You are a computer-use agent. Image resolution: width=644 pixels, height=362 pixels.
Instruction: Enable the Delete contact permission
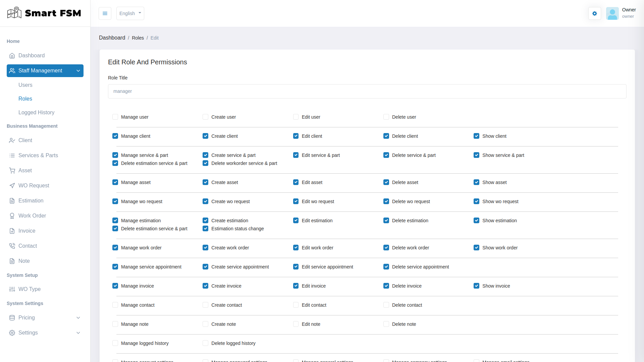(386, 305)
